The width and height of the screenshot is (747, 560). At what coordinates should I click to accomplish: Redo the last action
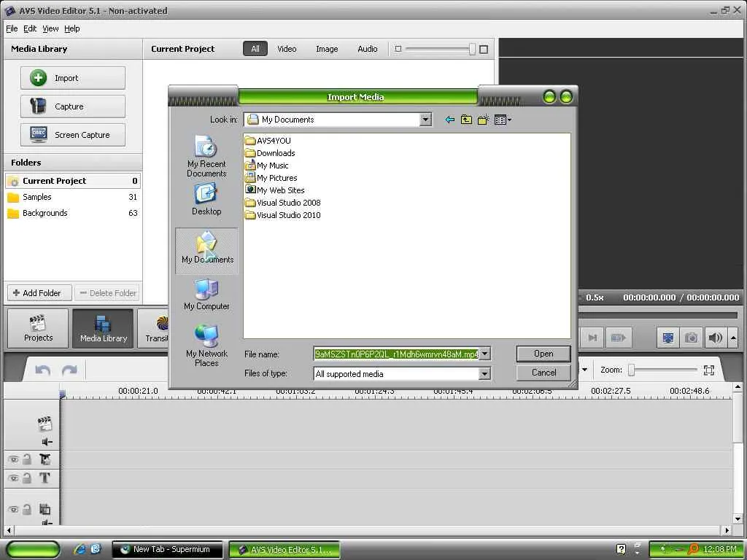coord(69,370)
